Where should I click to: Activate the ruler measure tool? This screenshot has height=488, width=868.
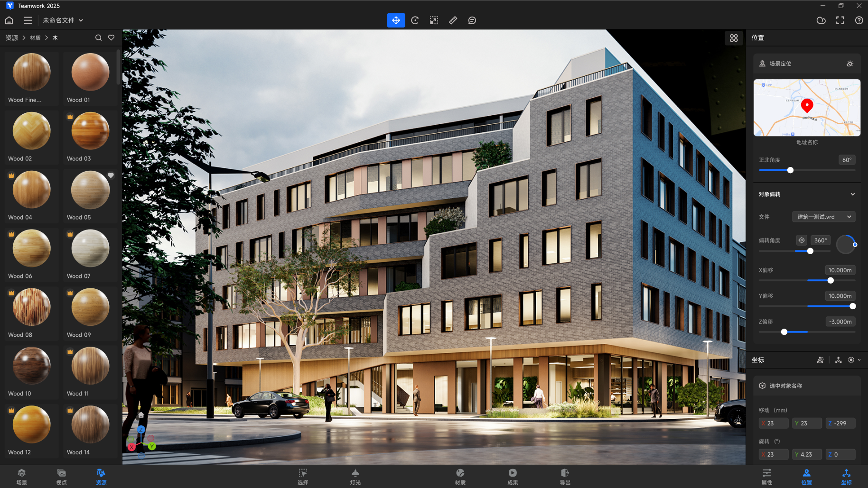point(453,20)
